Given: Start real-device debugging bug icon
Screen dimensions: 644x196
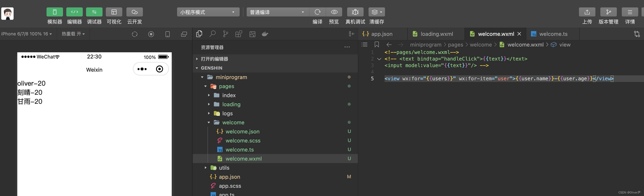Looking at the screenshot, I should tap(355, 12).
